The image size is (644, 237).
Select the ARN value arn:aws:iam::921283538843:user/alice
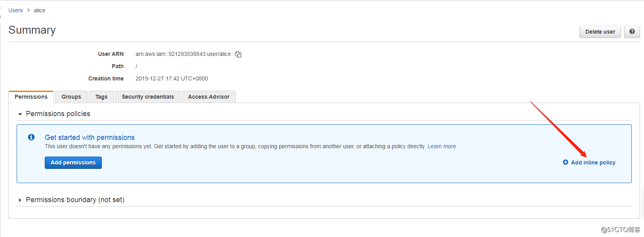coord(183,54)
